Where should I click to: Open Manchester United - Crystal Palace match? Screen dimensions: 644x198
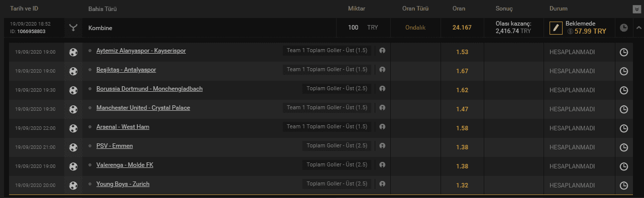pos(143,108)
